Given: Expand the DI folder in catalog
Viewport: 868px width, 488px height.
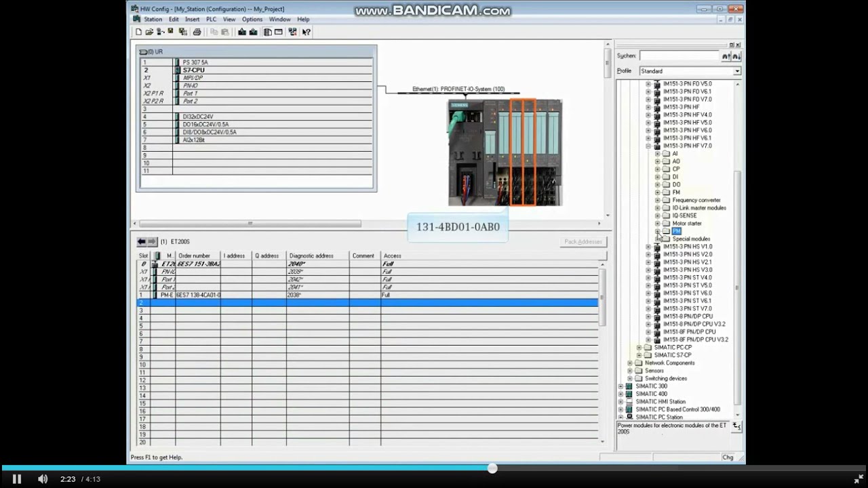Looking at the screenshot, I should (657, 177).
